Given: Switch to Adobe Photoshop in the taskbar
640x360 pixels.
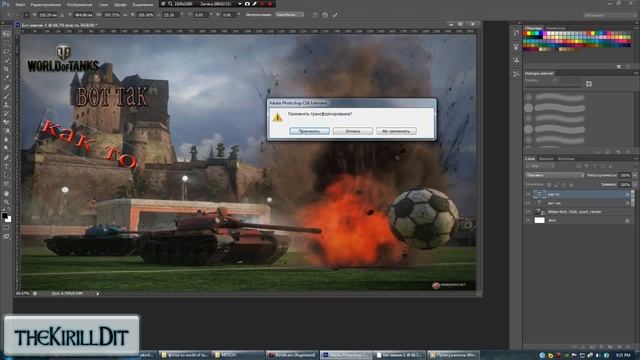Looking at the screenshot, I should click(x=346, y=355).
